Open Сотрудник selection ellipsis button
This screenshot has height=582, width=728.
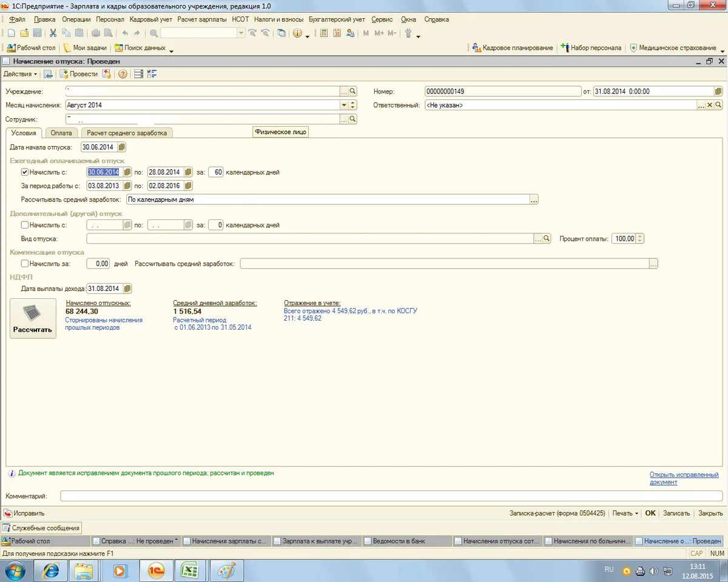coord(344,119)
